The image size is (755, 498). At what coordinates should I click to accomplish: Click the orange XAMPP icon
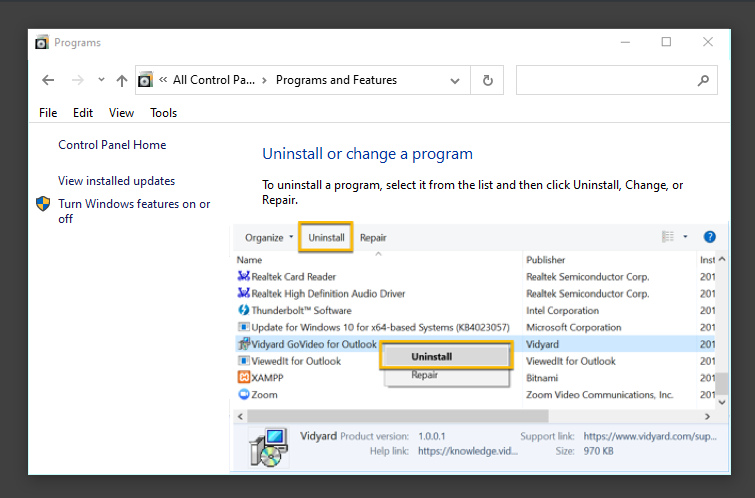[244, 378]
